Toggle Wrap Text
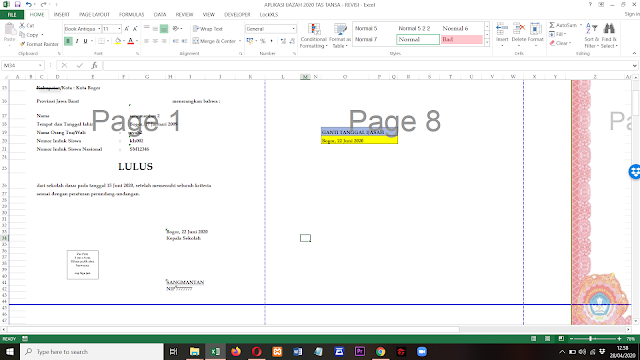The width and height of the screenshot is (640, 360). coord(208,29)
